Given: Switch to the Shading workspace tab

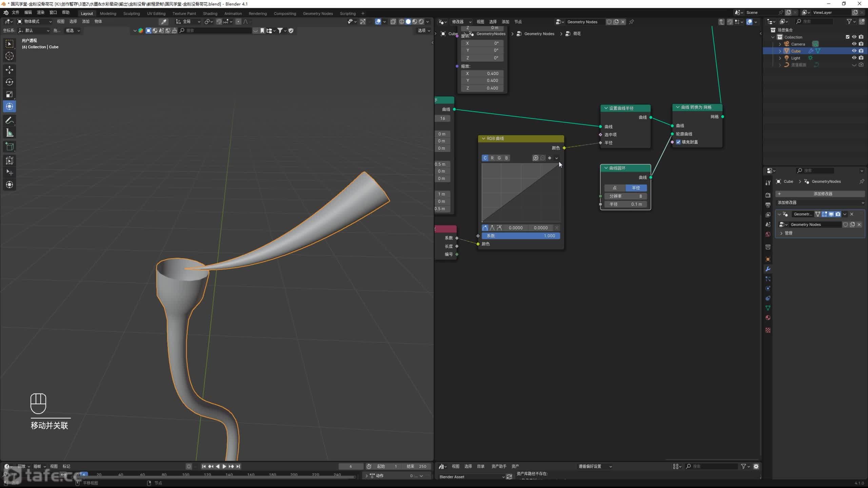Looking at the screenshot, I should 210,14.
